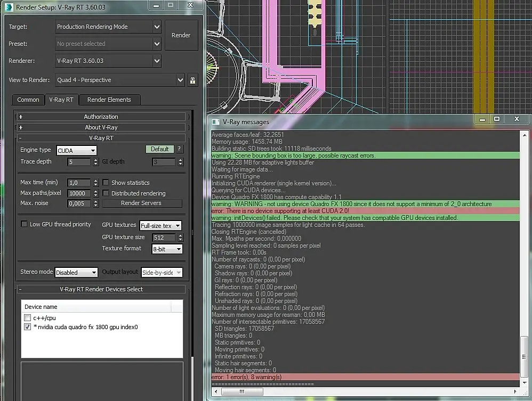Switch to the Common tab

(28, 100)
